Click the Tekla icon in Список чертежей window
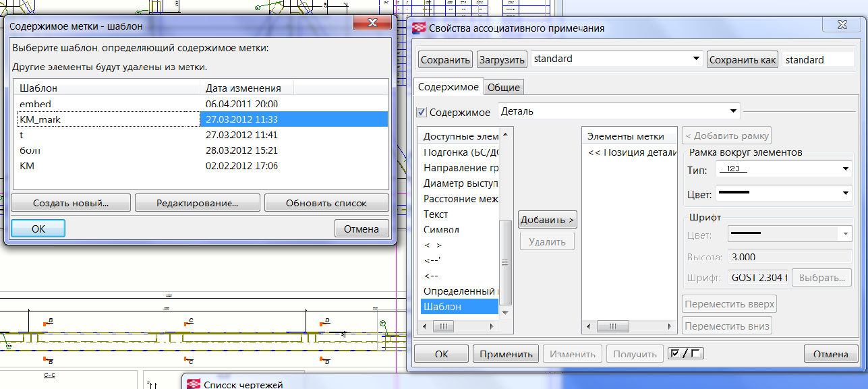Image resolution: width=868 pixels, height=389 pixels. point(194,384)
